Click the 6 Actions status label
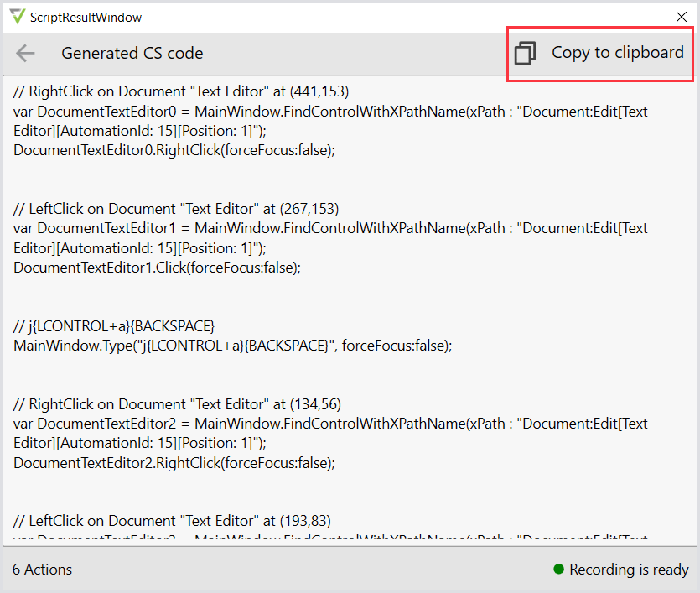700x593 pixels. point(42,570)
